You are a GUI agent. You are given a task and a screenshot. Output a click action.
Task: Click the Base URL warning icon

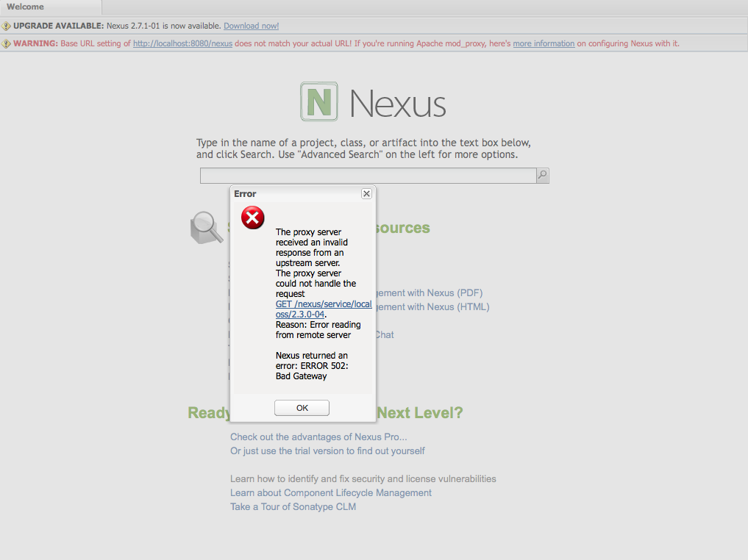pyautogui.click(x=6, y=43)
